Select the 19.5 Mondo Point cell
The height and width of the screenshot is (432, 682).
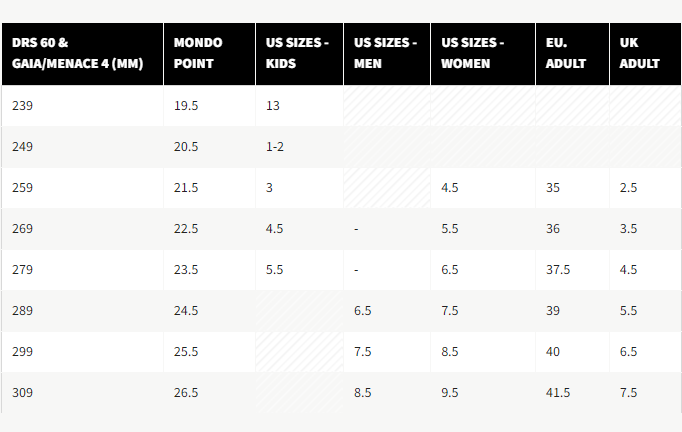click(x=186, y=105)
